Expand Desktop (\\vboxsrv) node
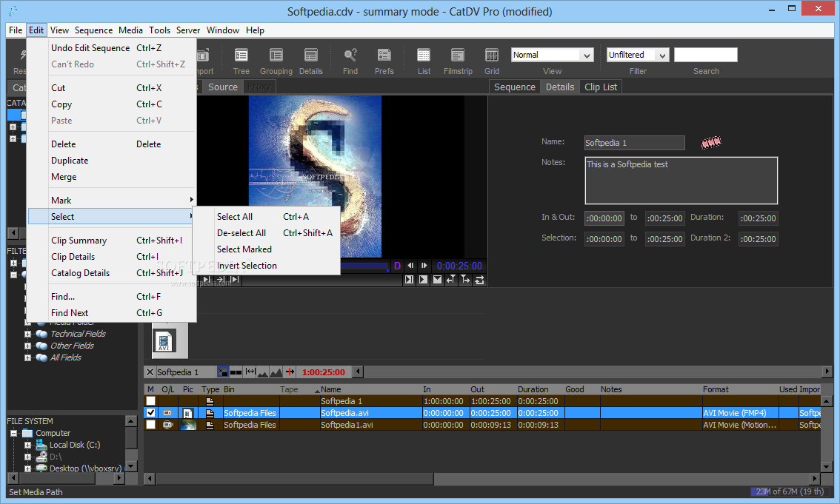840x504 pixels. pyautogui.click(x=28, y=468)
